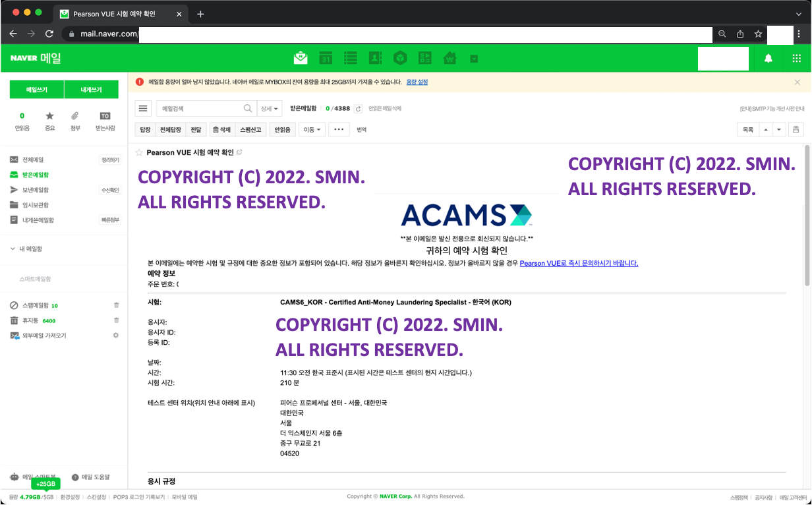Star the Pearson VUE mail

pyautogui.click(x=139, y=152)
